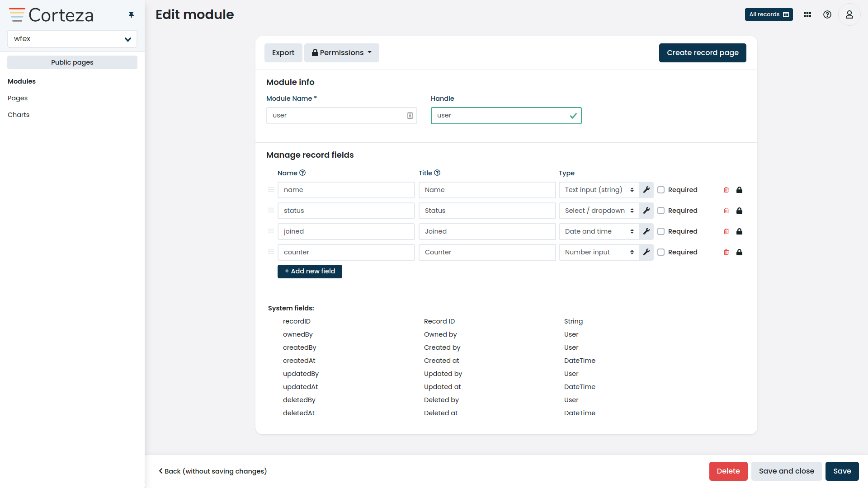This screenshot has height=488, width=868.
Task: Click Save and close
Action: coord(787,471)
